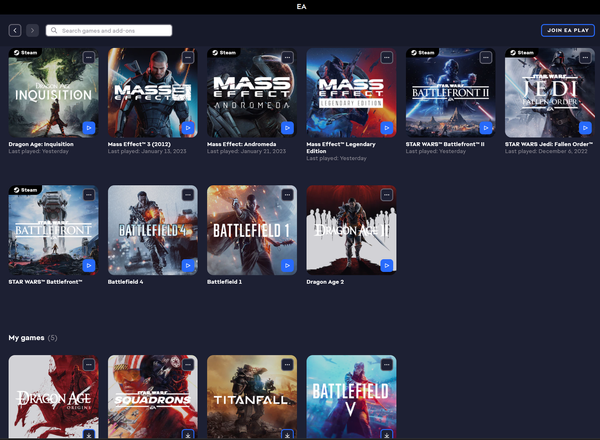Viewport: 600px width, 440px height.
Task: Open Battlefield 4 cover art
Action: coord(153,230)
